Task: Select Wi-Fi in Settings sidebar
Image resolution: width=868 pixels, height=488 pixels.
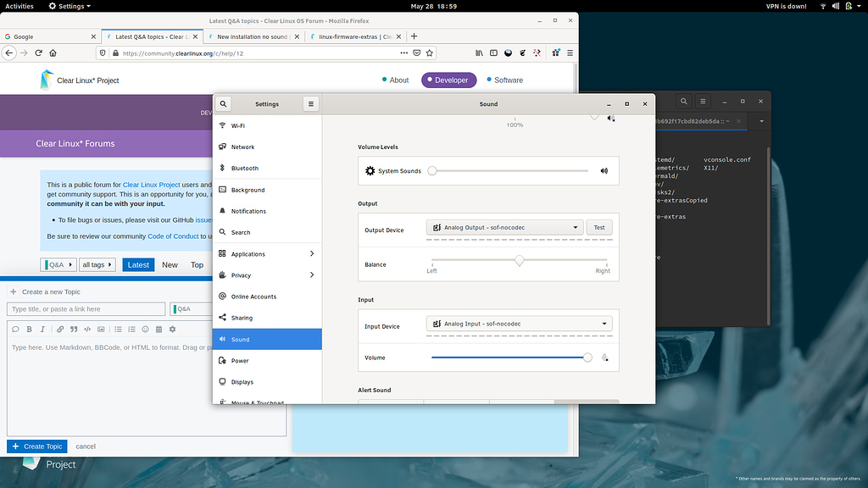Action: pos(267,125)
